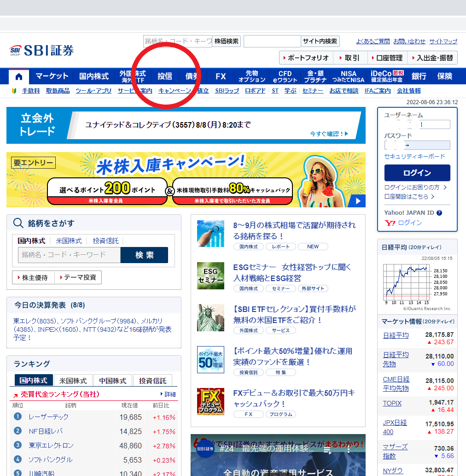Image resolution: width=466 pixels, height=476 pixels.
Task: Open the FXデビュープログラム thumbnail
Action: (x=210, y=401)
